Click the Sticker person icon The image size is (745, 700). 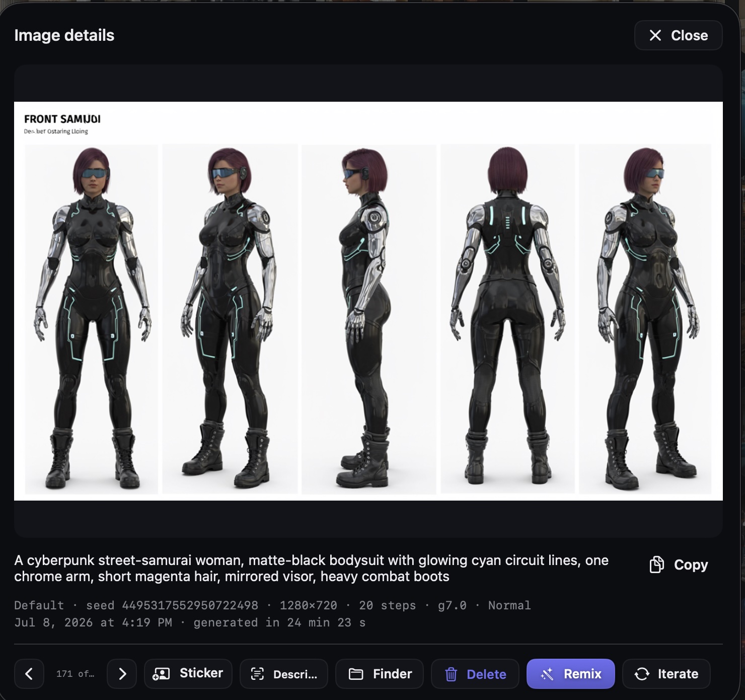(161, 674)
